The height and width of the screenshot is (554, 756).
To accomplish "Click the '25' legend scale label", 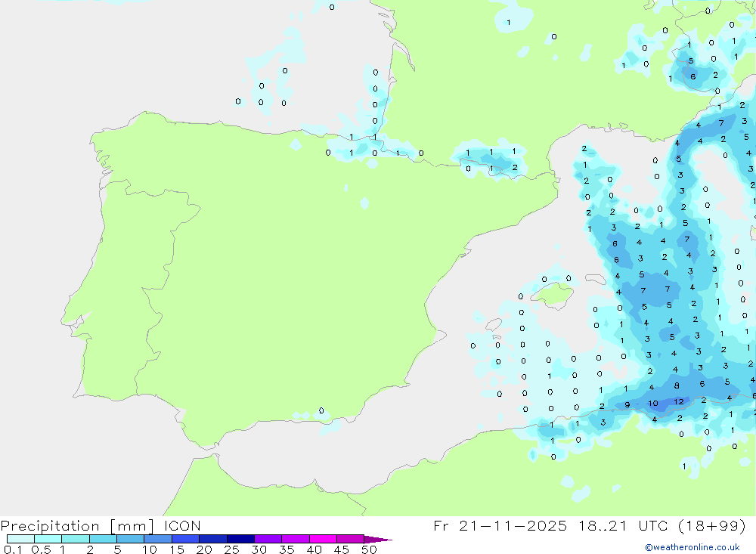I will [231, 549].
